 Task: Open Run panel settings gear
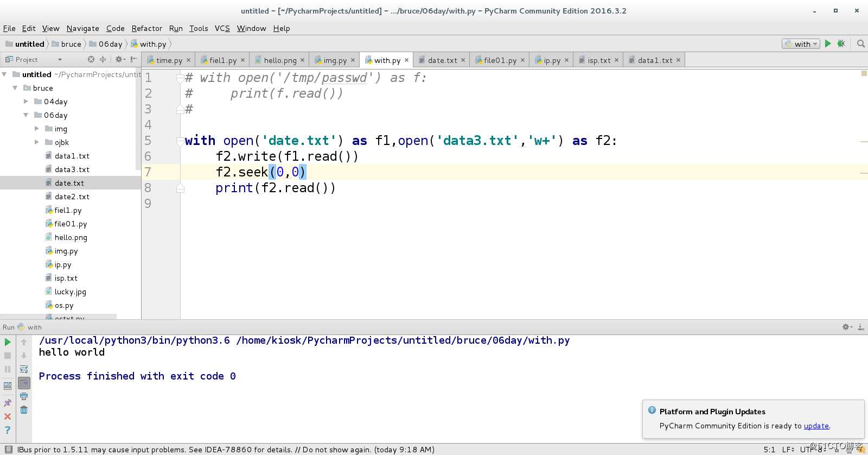tap(847, 327)
